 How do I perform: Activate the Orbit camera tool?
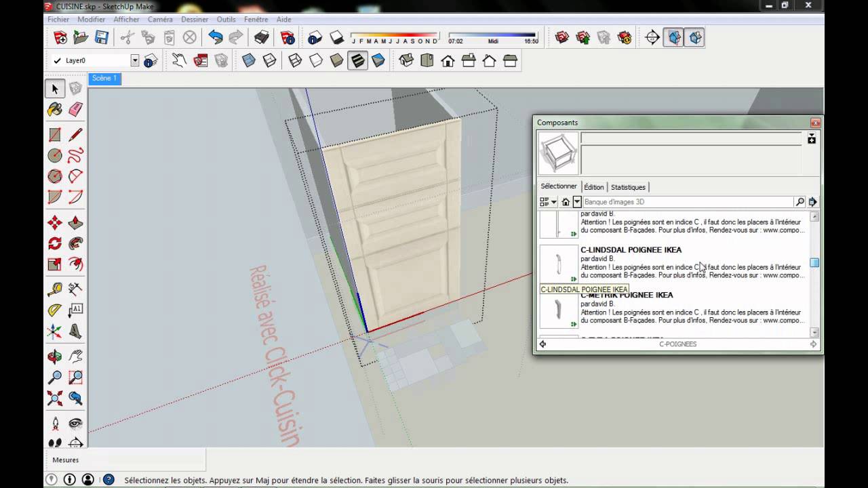[x=55, y=357]
